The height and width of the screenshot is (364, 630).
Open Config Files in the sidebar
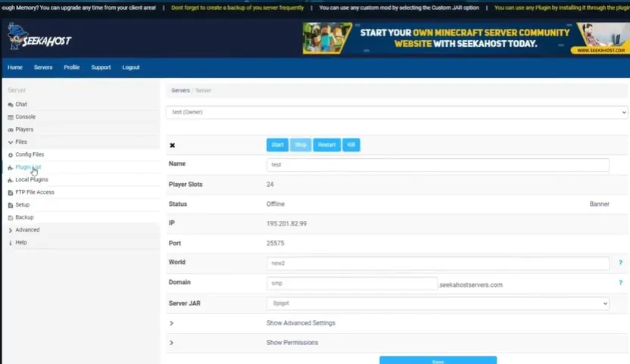click(x=30, y=154)
